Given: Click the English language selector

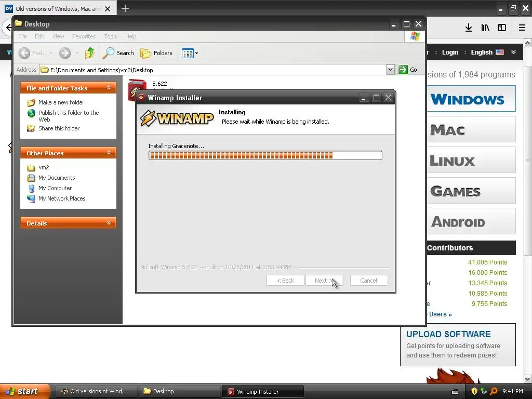Looking at the screenshot, I should [x=487, y=52].
